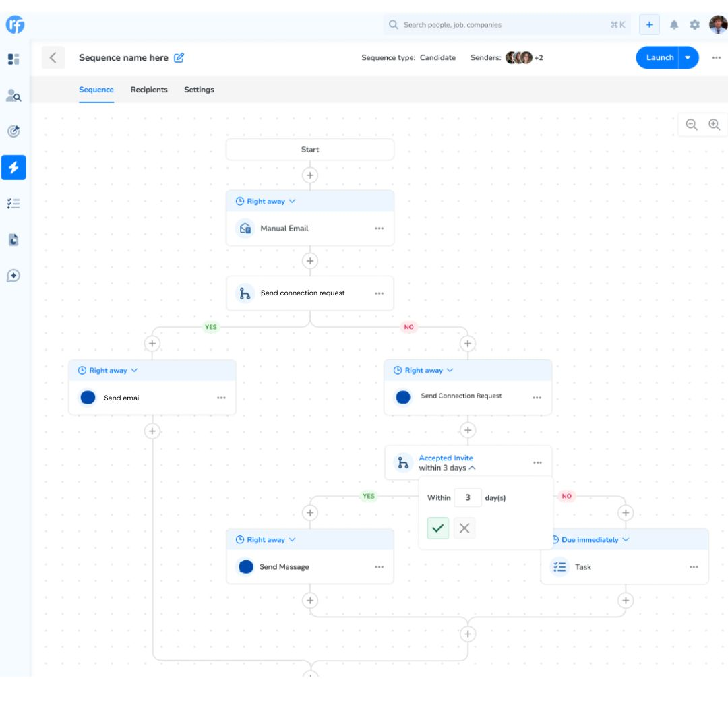This screenshot has height=728, width=728.
Task: Switch to the Recipients tab
Action: tap(149, 90)
